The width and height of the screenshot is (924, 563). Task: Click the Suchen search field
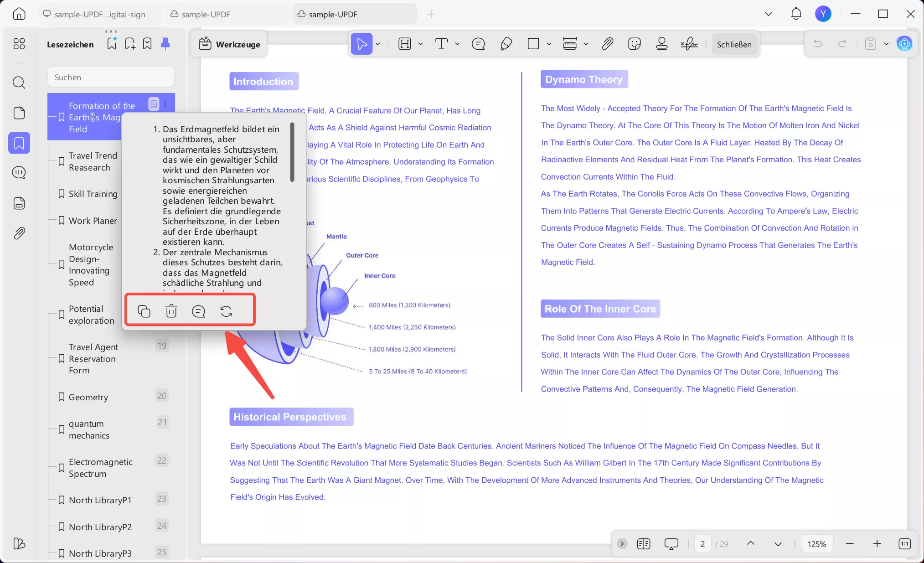tap(111, 77)
